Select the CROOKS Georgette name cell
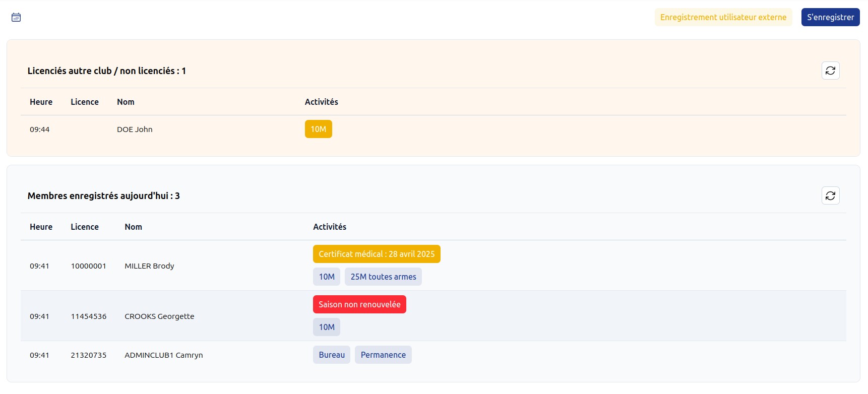 click(x=159, y=316)
